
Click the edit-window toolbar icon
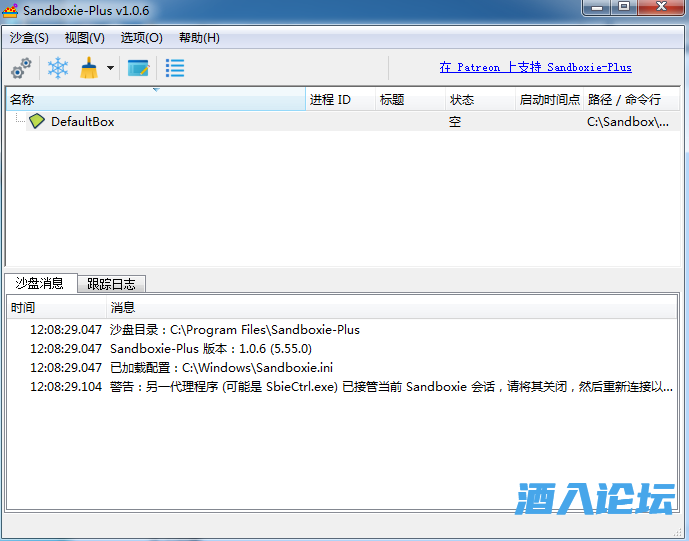(138, 68)
